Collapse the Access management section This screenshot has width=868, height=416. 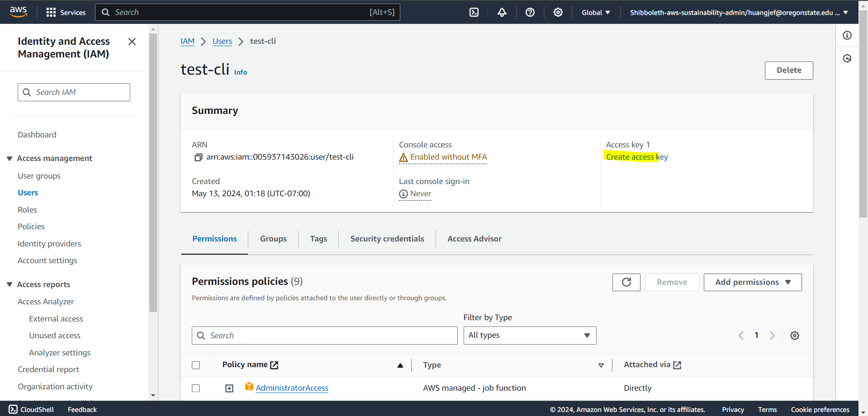click(x=9, y=158)
